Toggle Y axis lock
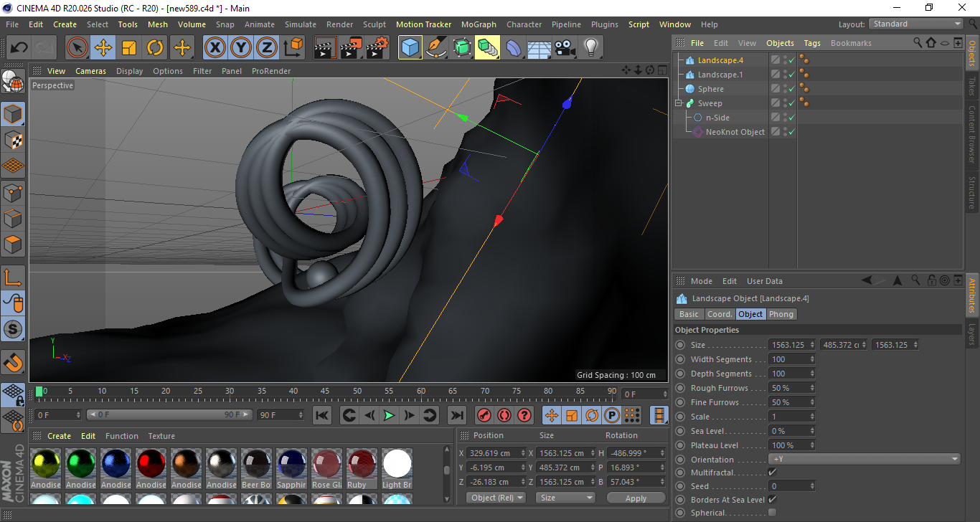This screenshot has height=522, width=980. 241,48
